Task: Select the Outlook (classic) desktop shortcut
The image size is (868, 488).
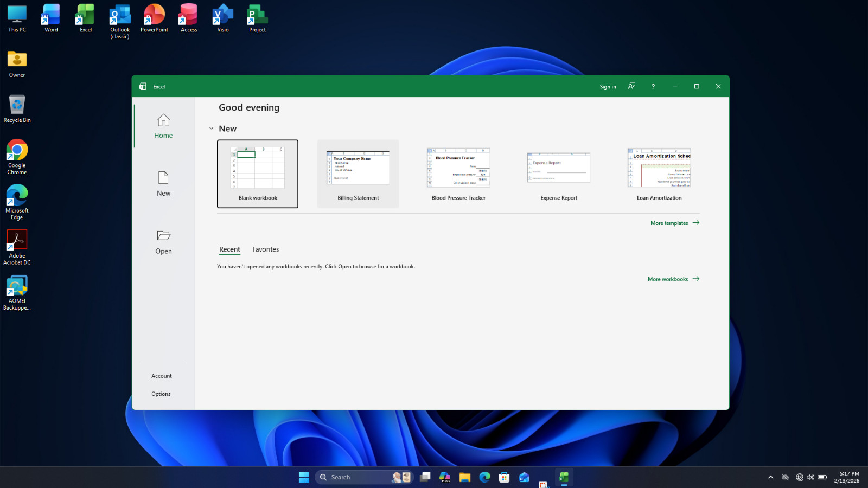Action: 120,22
